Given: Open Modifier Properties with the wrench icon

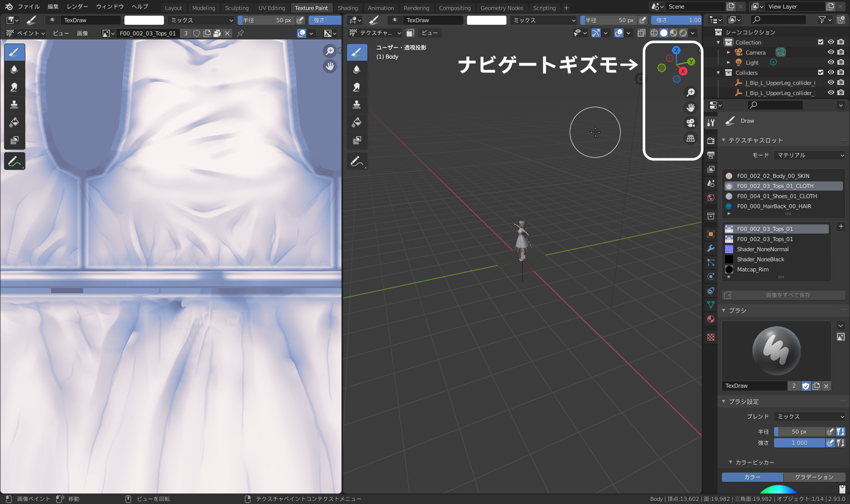Looking at the screenshot, I should click(710, 248).
